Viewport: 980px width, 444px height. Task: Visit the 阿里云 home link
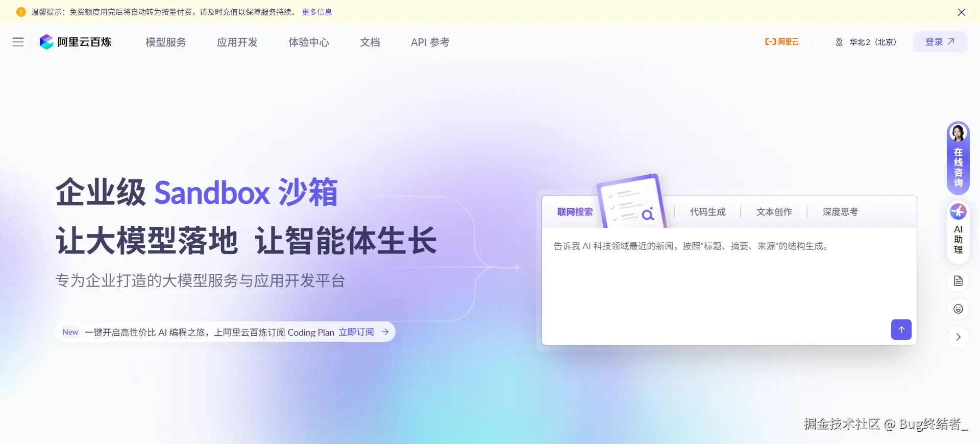781,42
